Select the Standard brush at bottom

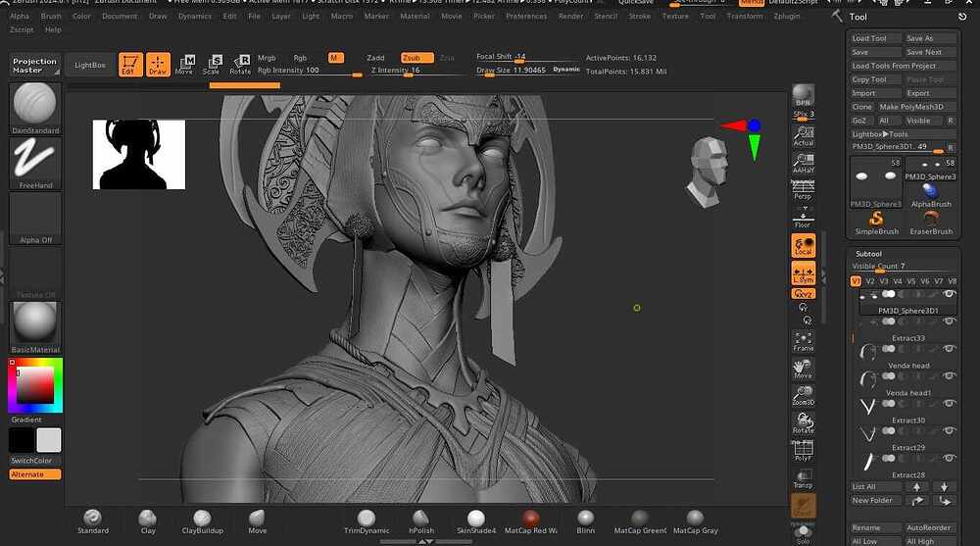point(93,521)
